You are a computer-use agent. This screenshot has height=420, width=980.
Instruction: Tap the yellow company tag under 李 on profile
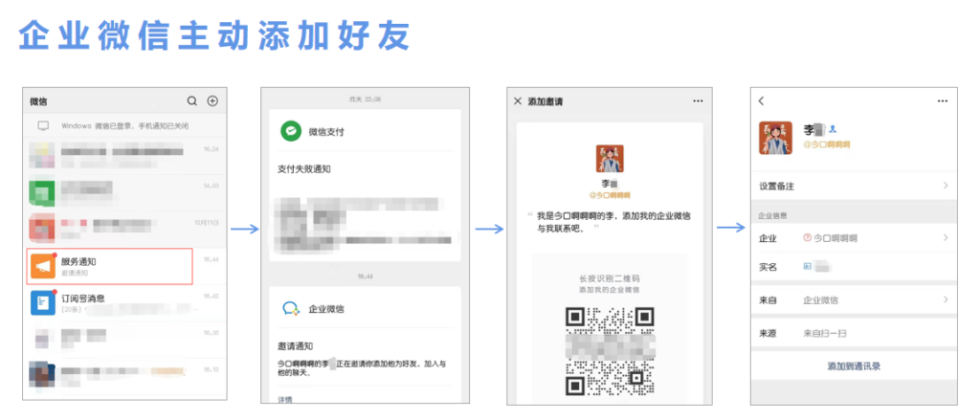coord(826,145)
